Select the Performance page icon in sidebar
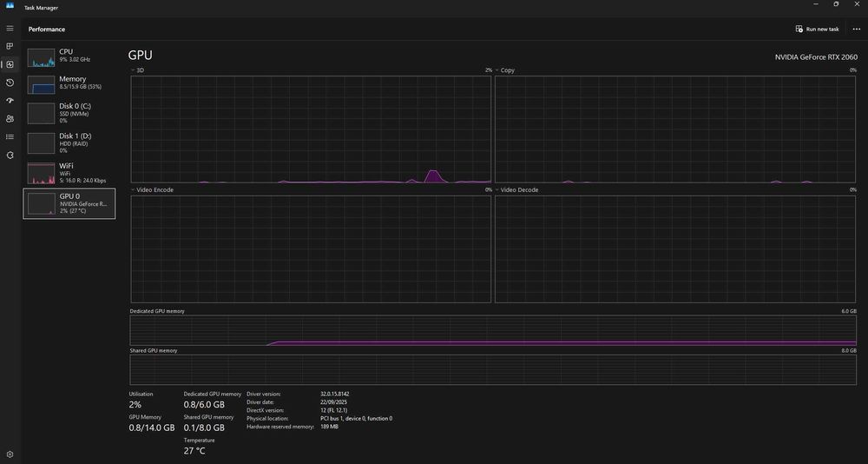The height and width of the screenshot is (464, 868). tap(10, 64)
